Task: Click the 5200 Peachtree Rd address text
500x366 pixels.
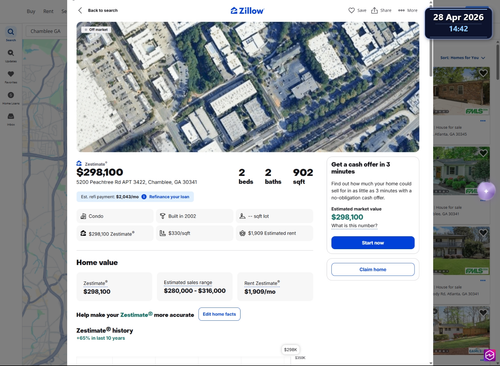Action: 137,182
